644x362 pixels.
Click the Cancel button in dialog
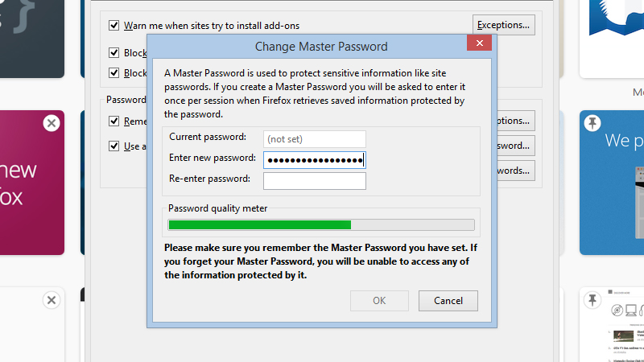coord(448,301)
